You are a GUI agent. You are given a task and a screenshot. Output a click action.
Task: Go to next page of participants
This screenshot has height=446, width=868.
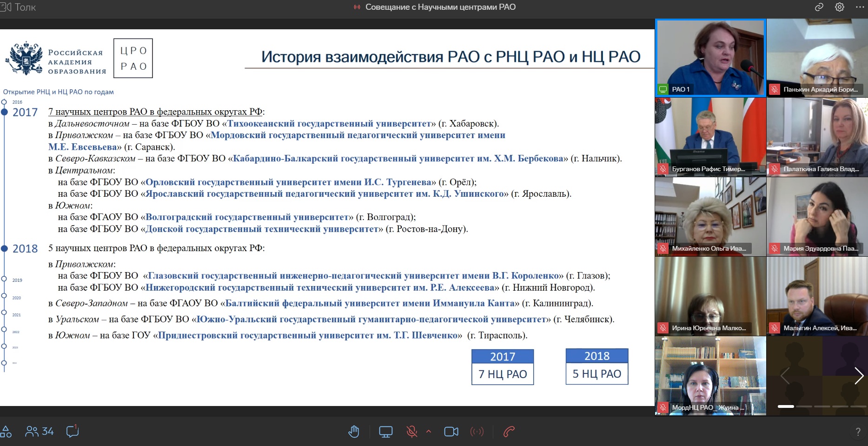(858, 375)
